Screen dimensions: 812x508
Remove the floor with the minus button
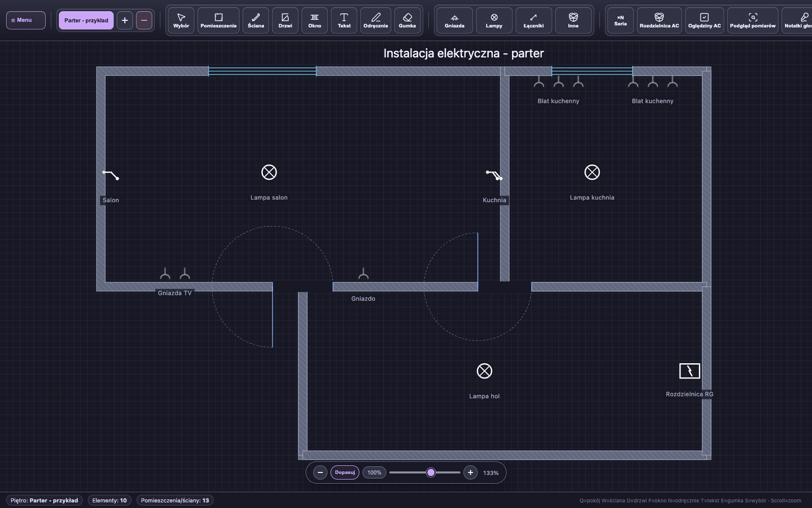coord(144,20)
